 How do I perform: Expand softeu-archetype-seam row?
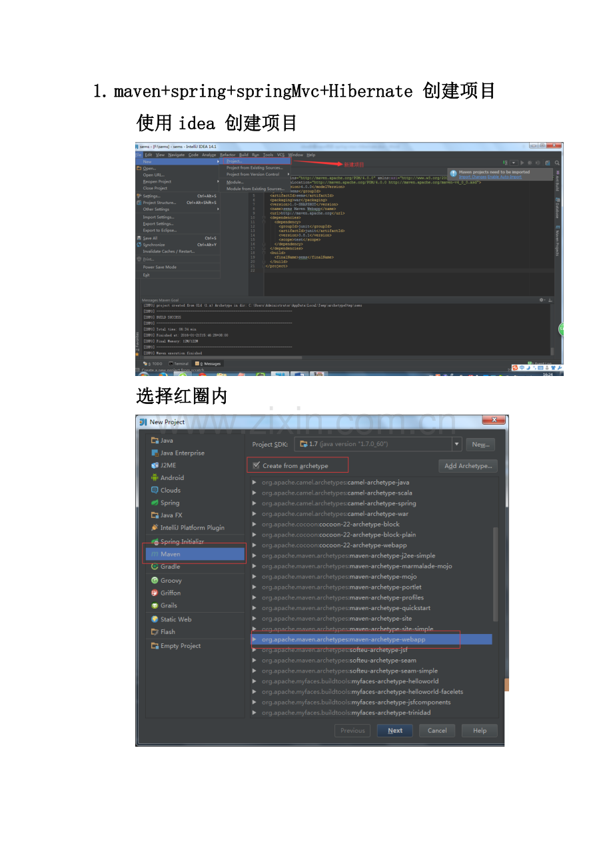(x=255, y=660)
